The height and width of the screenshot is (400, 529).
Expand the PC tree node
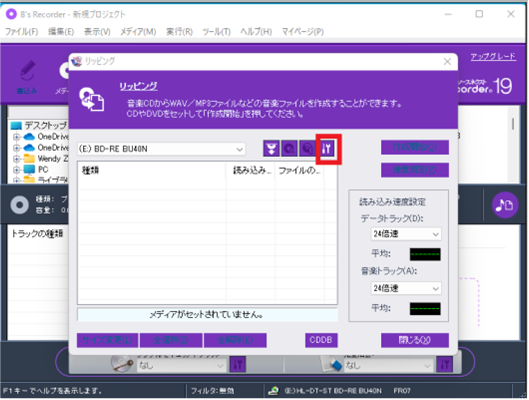(16, 170)
